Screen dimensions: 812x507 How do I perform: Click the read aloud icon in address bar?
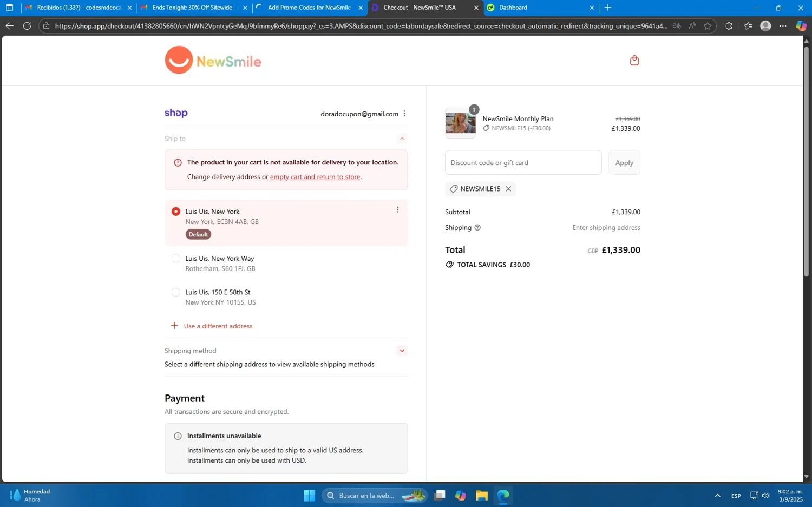click(692, 26)
